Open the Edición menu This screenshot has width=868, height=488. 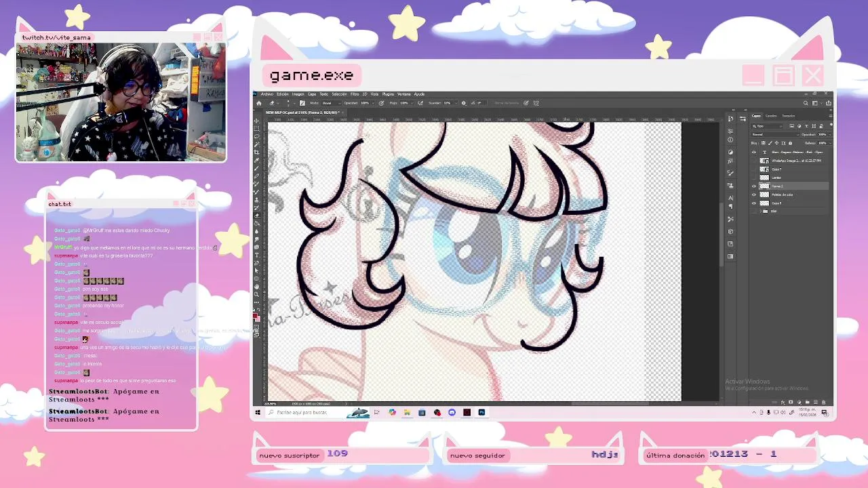[x=283, y=94]
